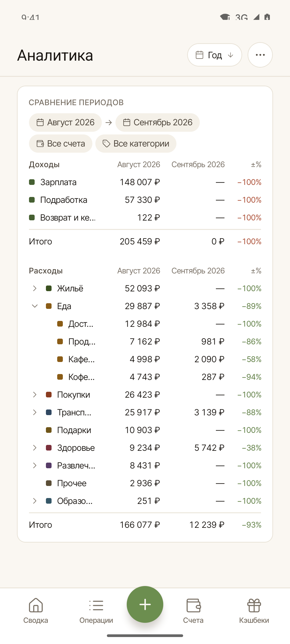Select the Зарплата income row label
Viewport: 290px width, 644px height.
(58, 182)
